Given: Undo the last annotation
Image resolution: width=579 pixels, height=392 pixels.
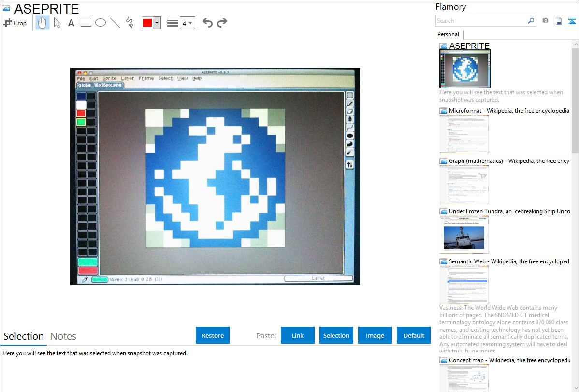Looking at the screenshot, I should pos(207,23).
